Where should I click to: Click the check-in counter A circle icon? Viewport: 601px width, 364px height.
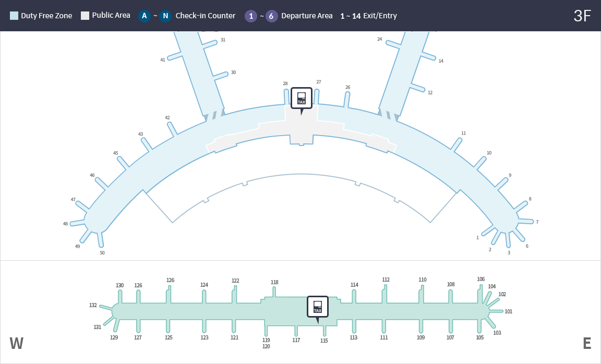click(145, 16)
